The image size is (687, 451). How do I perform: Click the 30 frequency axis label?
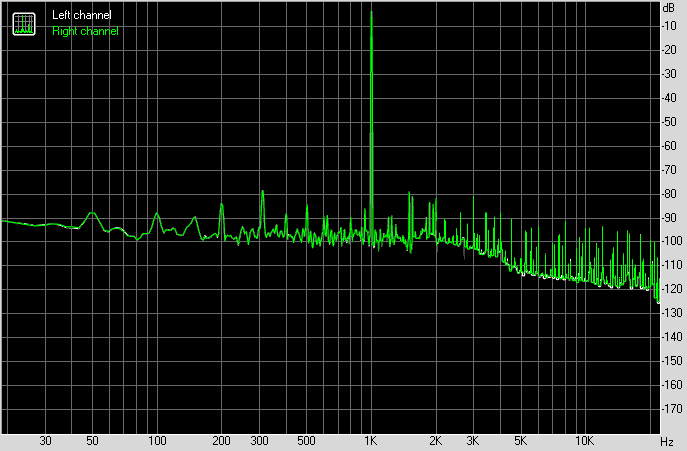point(45,441)
